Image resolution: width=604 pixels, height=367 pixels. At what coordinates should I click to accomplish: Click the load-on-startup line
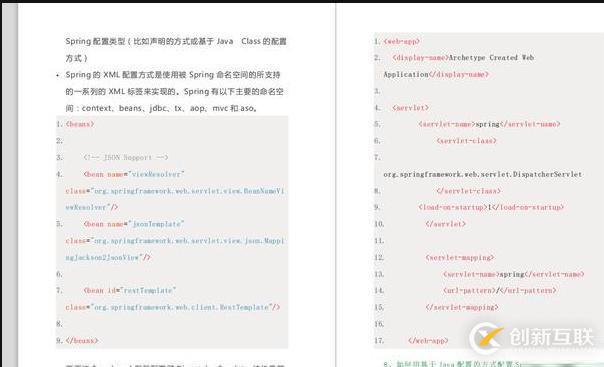tap(491, 207)
